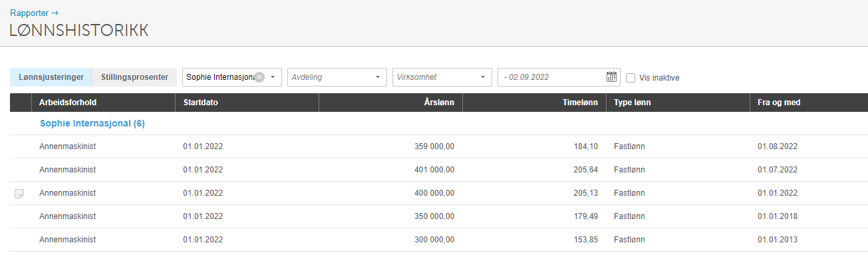Open the Virksomhet dropdown
The image size is (868, 255).
[442, 77]
